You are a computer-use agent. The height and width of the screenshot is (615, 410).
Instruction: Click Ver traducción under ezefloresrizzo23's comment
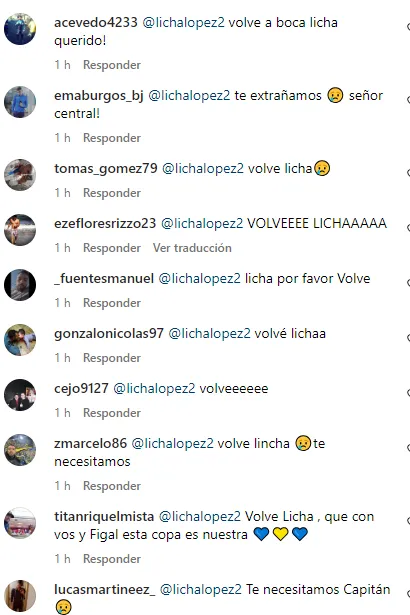(x=192, y=248)
